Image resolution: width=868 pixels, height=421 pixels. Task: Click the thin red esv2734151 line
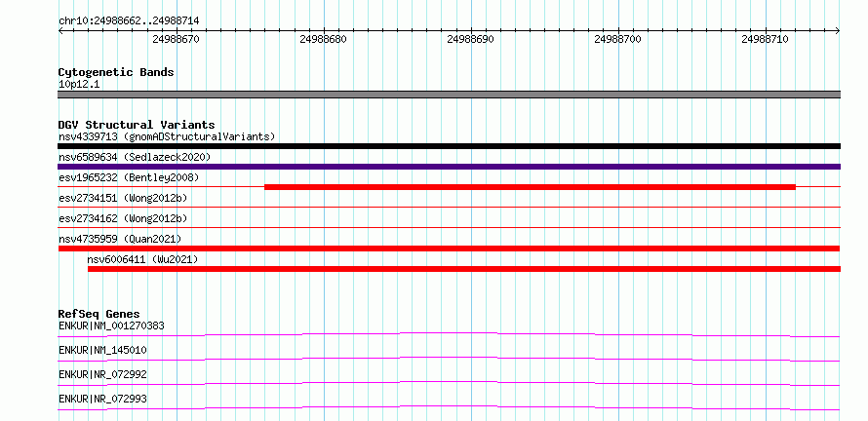point(449,208)
